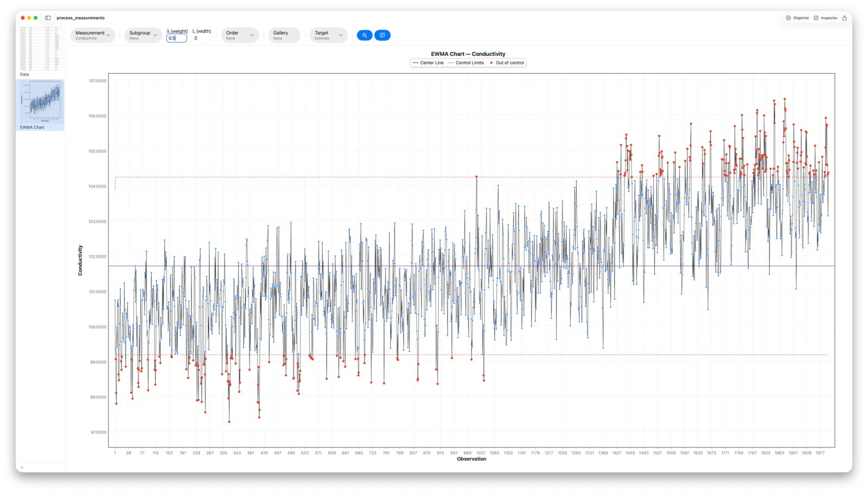
Task: Click the 107.0000 y-axis tick label
Action: tap(98, 81)
